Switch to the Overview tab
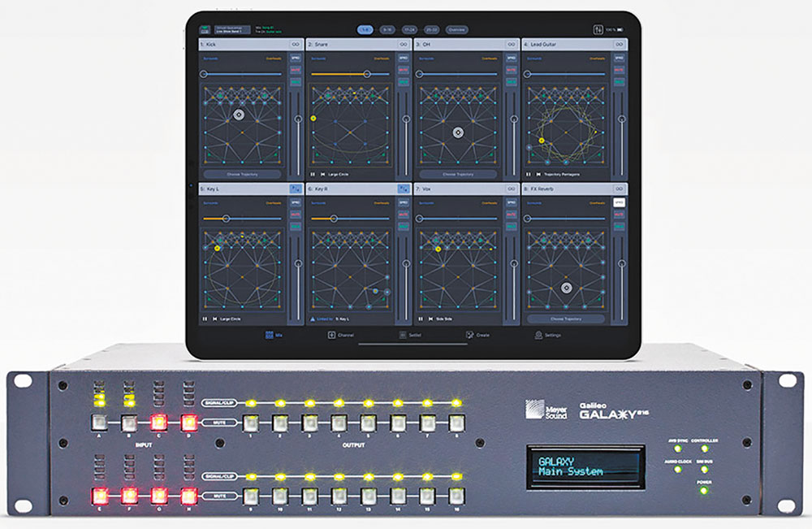 [457, 30]
